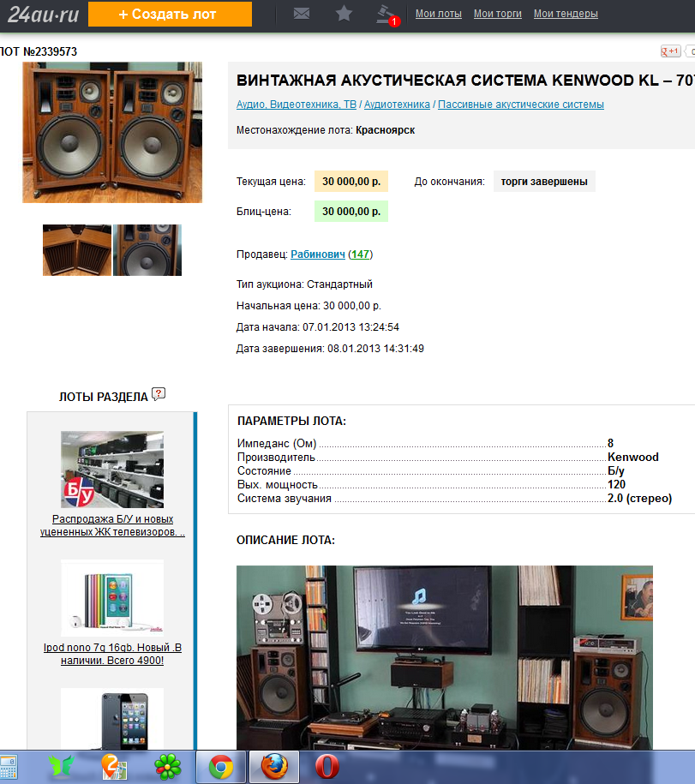
Task: Click the orange Создать лот button
Action: tap(170, 14)
